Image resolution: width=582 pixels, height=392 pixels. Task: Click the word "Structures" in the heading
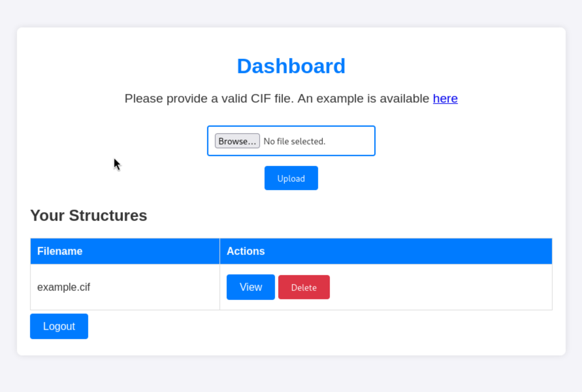[x=108, y=216]
